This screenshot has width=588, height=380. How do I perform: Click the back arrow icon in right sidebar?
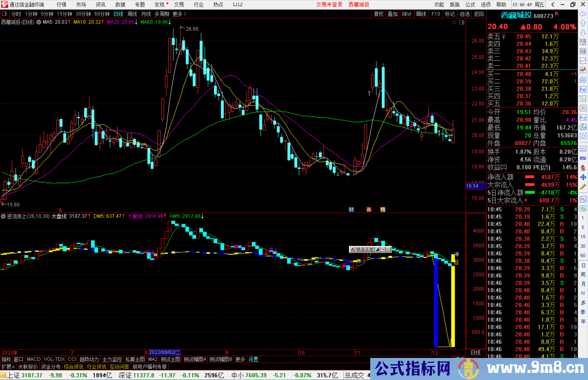click(583, 14)
